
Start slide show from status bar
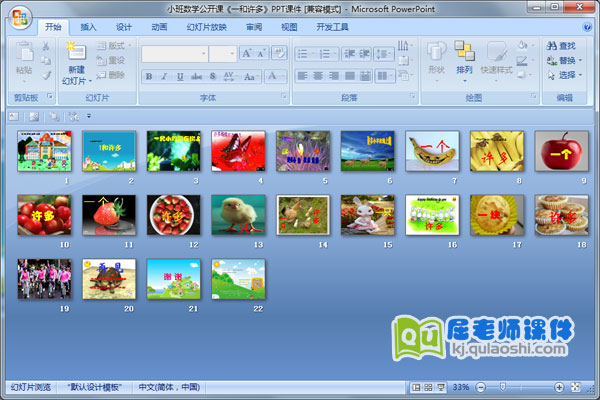pos(441,387)
